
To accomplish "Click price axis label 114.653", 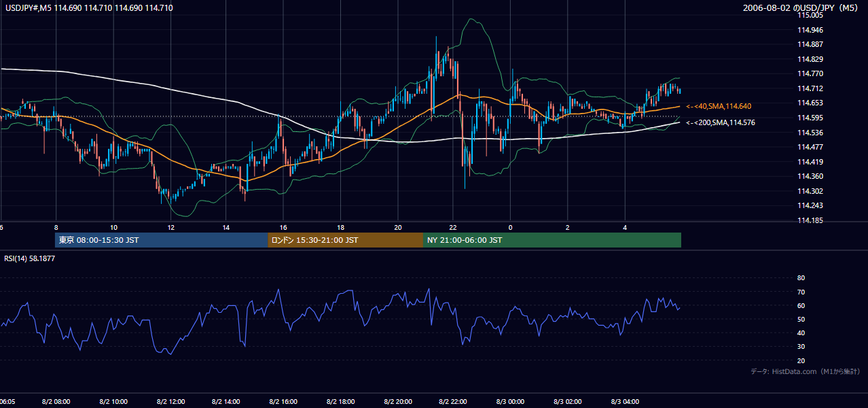I will [811, 103].
